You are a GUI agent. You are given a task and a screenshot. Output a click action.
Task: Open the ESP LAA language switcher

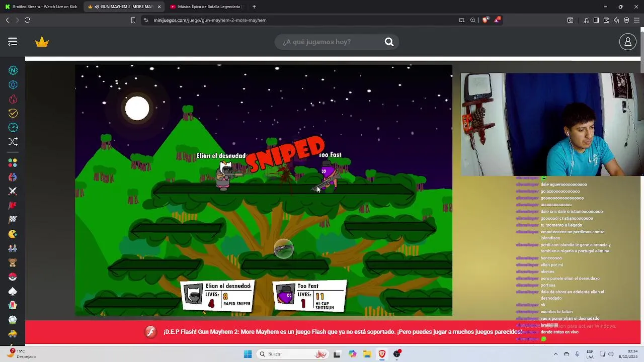point(590,354)
